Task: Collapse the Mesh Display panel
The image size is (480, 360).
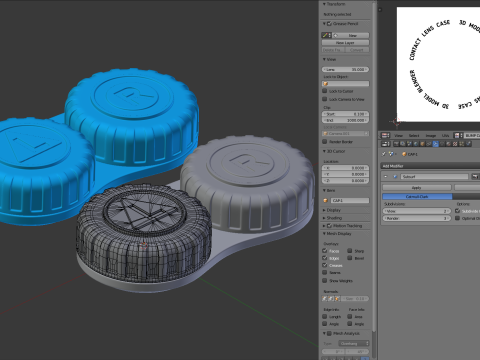Action: pyautogui.click(x=324, y=234)
